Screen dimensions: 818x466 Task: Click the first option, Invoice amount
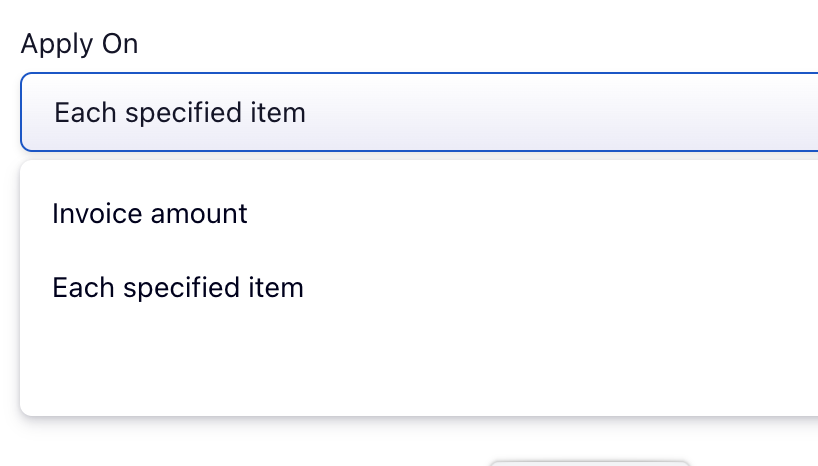tap(150, 214)
